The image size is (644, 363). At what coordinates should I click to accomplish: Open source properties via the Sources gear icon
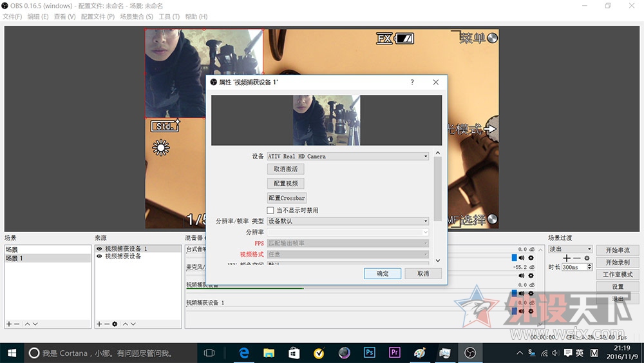pyautogui.click(x=115, y=324)
